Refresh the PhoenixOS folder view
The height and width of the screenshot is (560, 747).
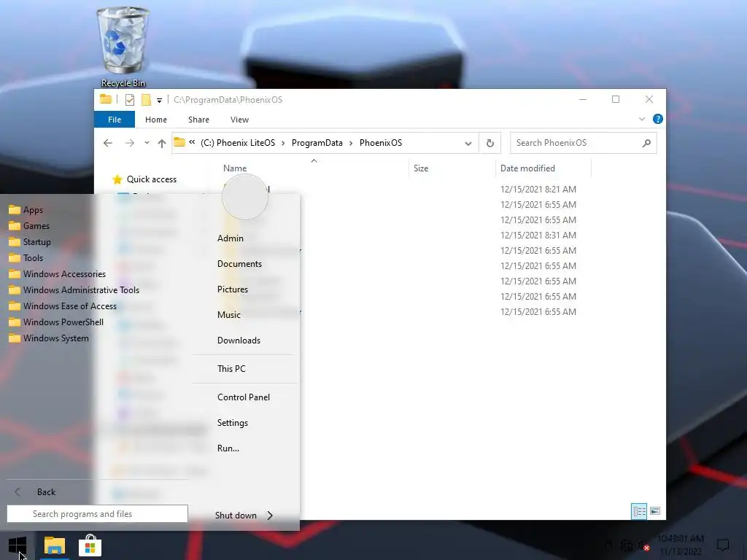pyautogui.click(x=489, y=143)
